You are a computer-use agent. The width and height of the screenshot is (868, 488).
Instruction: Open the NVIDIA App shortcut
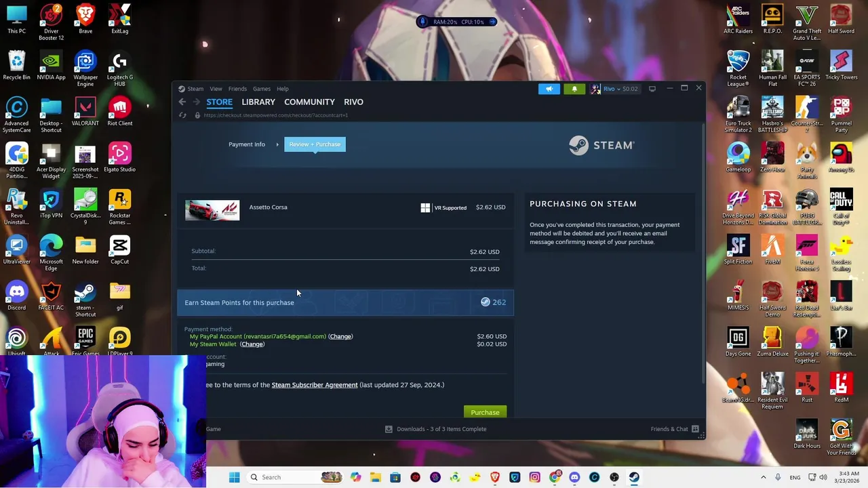51,65
